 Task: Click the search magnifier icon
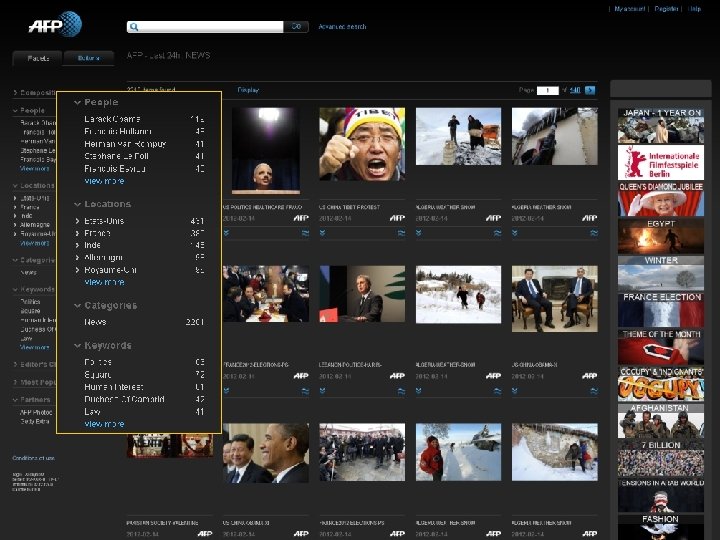[134, 27]
